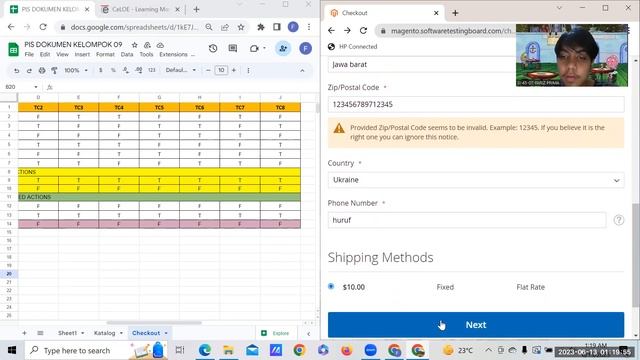This screenshot has width=640, height=360.
Task: Click the Explore button in Sheets
Action: click(276, 333)
